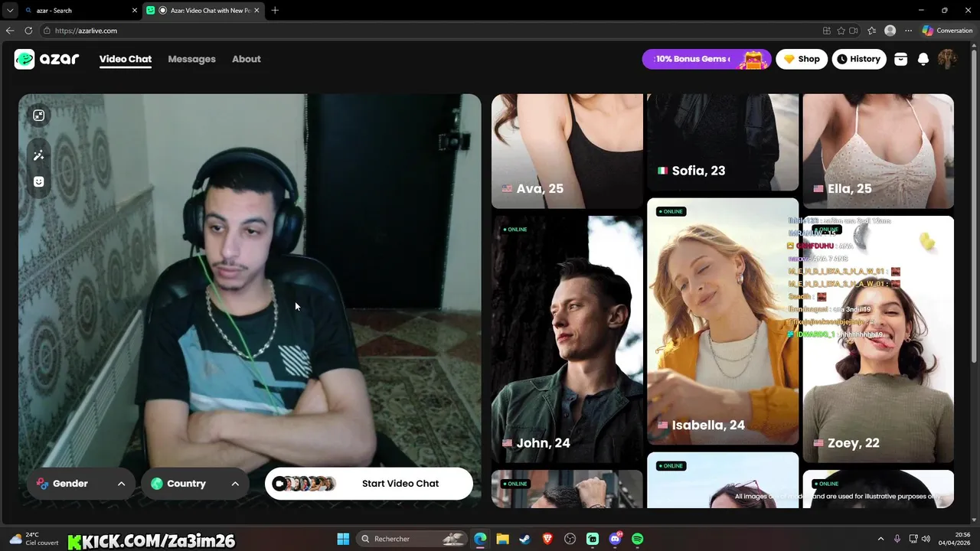Open browser Settings and more menu

pos(908,31)
